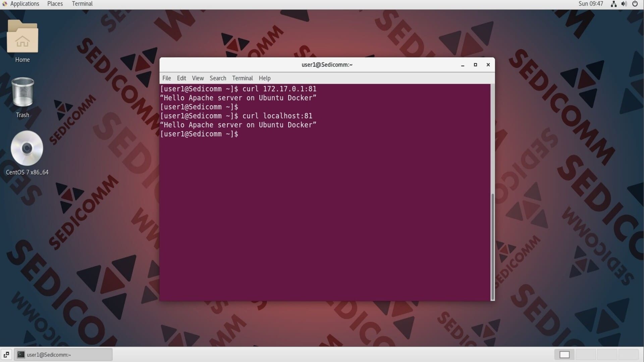Open the Applications menu
Screen dimensions: 644x362
[24, 4]
